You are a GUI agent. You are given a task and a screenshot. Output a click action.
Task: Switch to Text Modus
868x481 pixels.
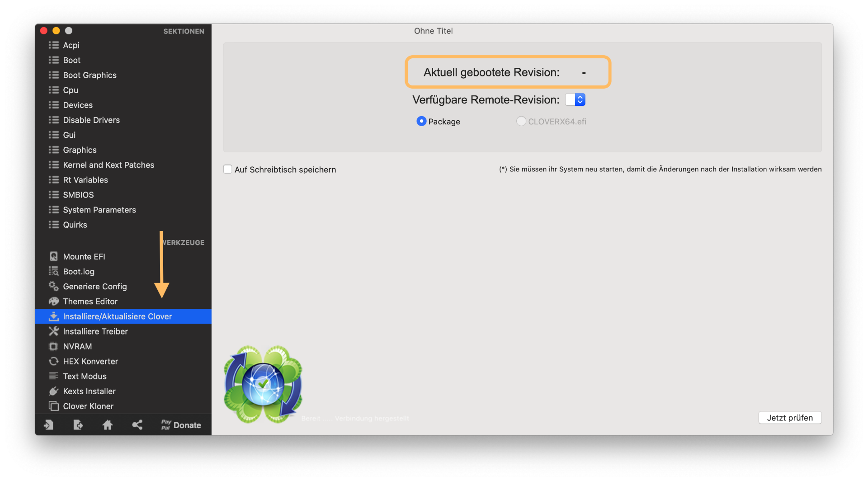point(123,376)
